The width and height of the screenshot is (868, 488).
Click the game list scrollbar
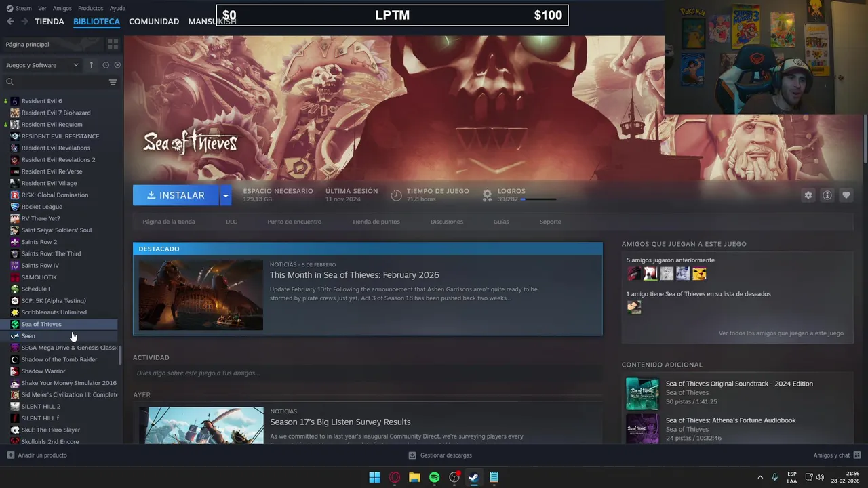(x=121, y=354)
